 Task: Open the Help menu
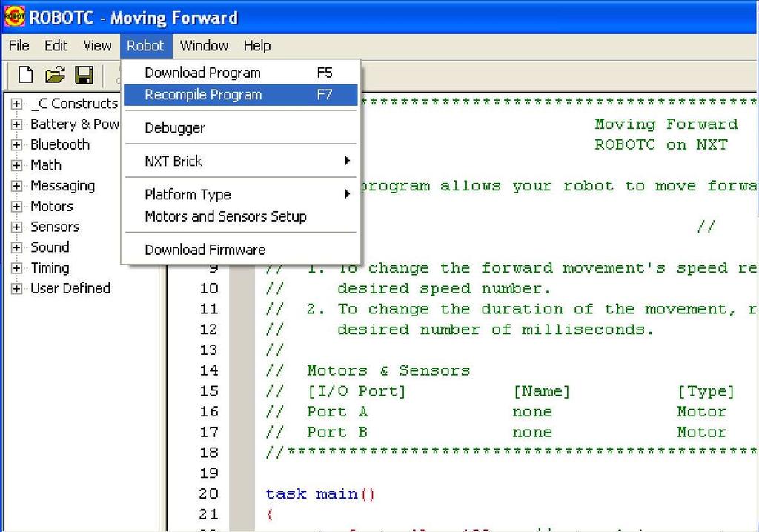pyautogui.click(x=257, y=45)
